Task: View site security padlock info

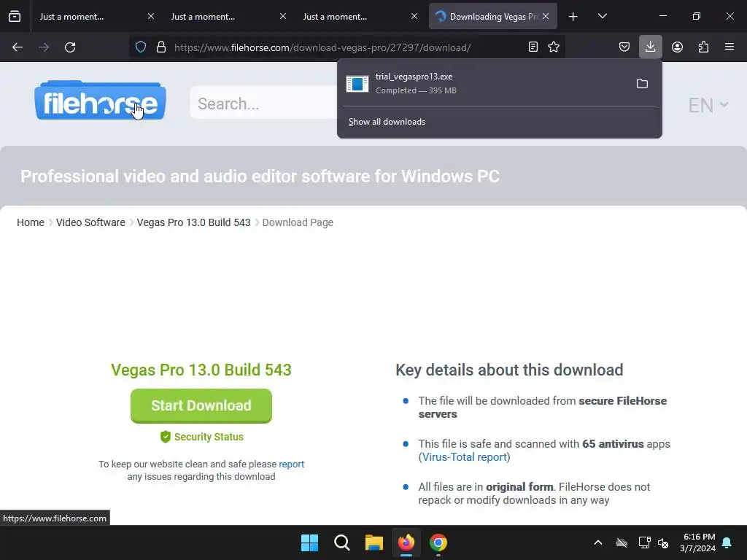Action: (161, 47)
